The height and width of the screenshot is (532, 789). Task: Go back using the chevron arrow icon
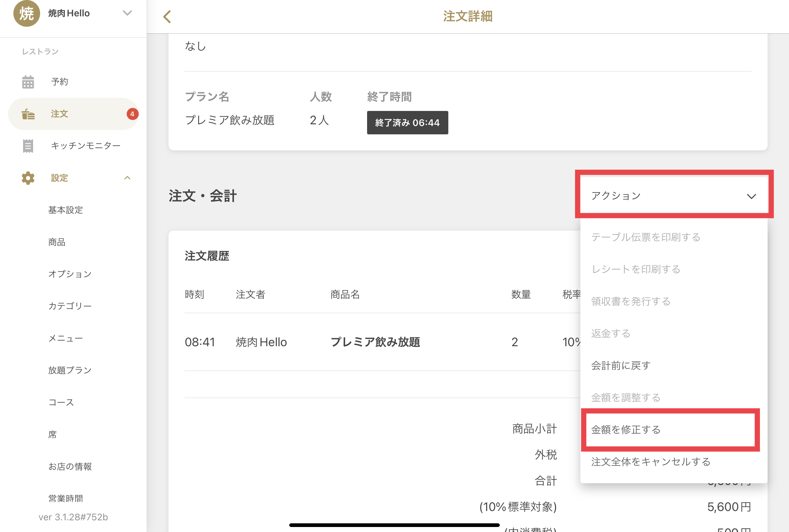167,16
